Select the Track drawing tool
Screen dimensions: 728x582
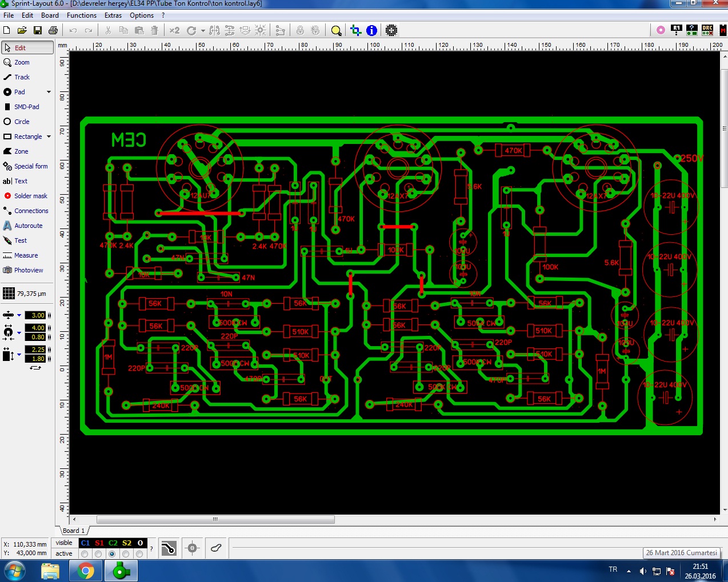coord(22,77)
